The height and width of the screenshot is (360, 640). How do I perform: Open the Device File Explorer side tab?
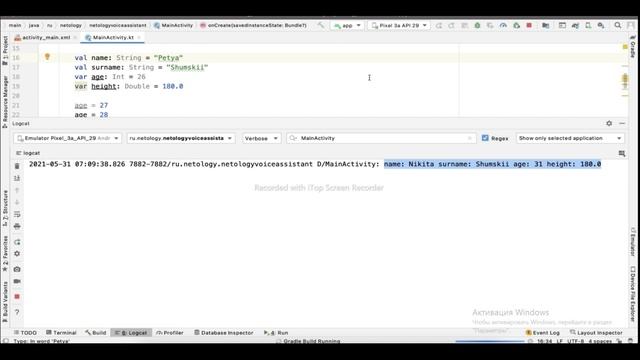coord(633,294)
